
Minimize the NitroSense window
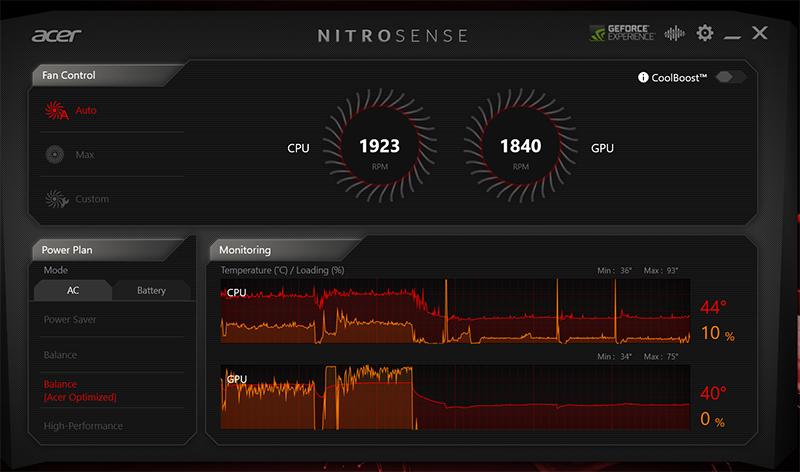tap(732, 35)
